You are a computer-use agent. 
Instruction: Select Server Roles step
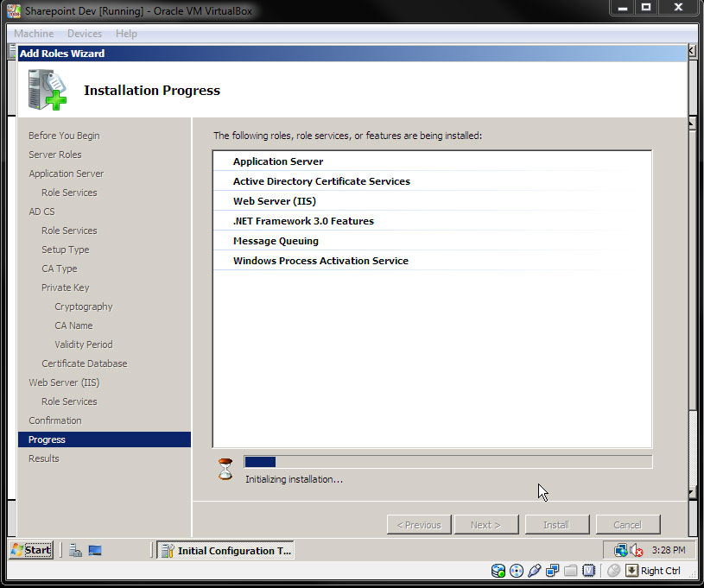(55, 155)
